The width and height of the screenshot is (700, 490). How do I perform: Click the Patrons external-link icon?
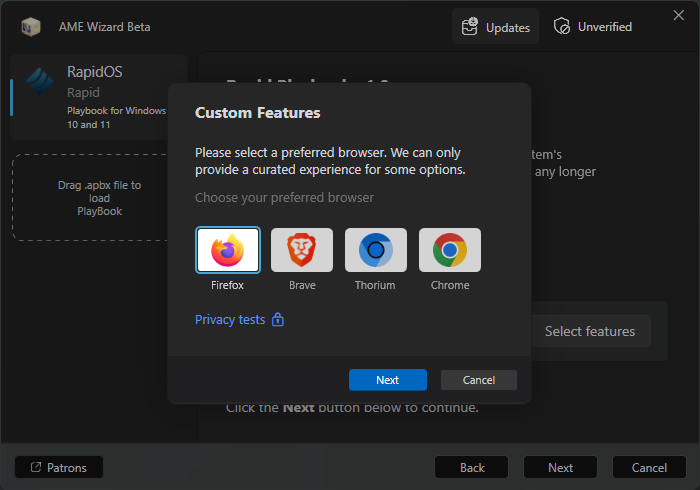click(x=36, y=467)
